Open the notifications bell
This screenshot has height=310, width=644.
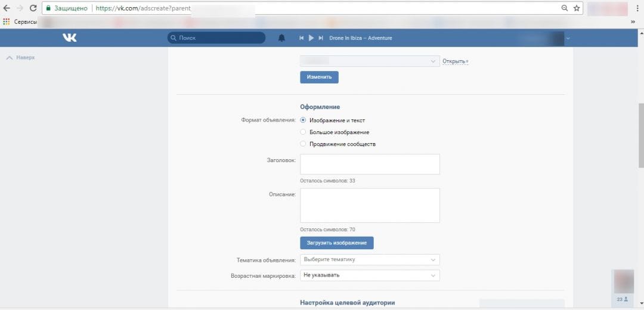coord(281,38)
